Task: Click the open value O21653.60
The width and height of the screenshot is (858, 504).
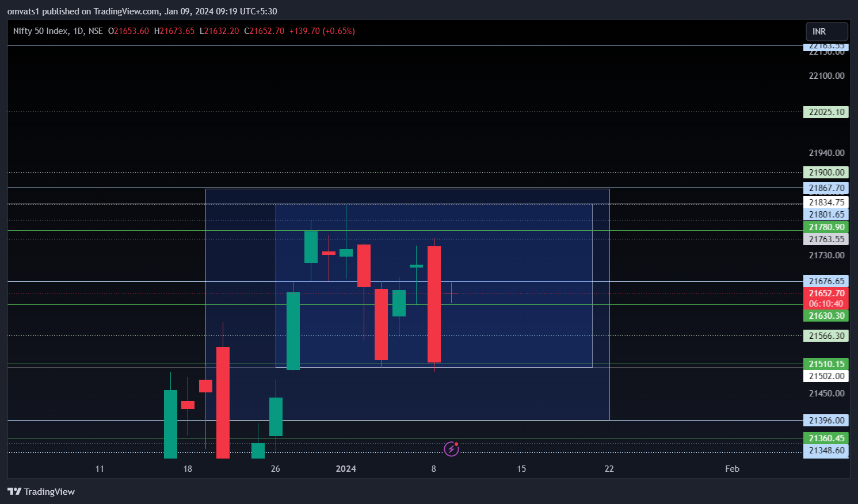Action: point(128,31)
